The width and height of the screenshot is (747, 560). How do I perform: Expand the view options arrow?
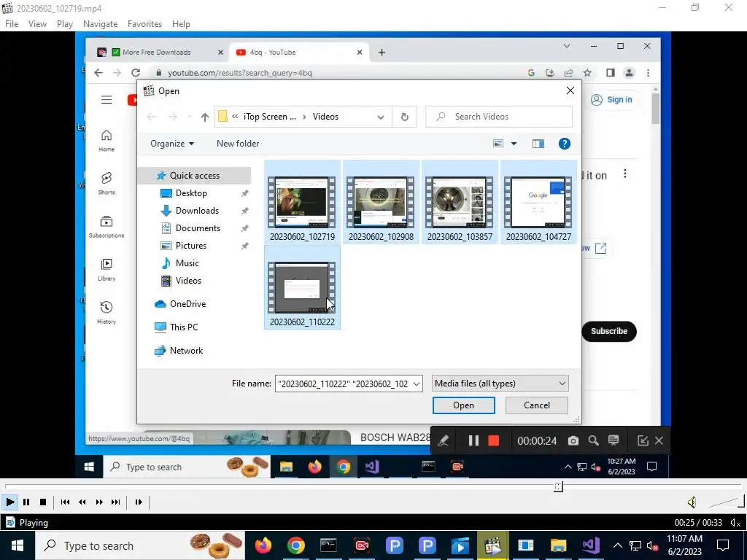[514, 144]
